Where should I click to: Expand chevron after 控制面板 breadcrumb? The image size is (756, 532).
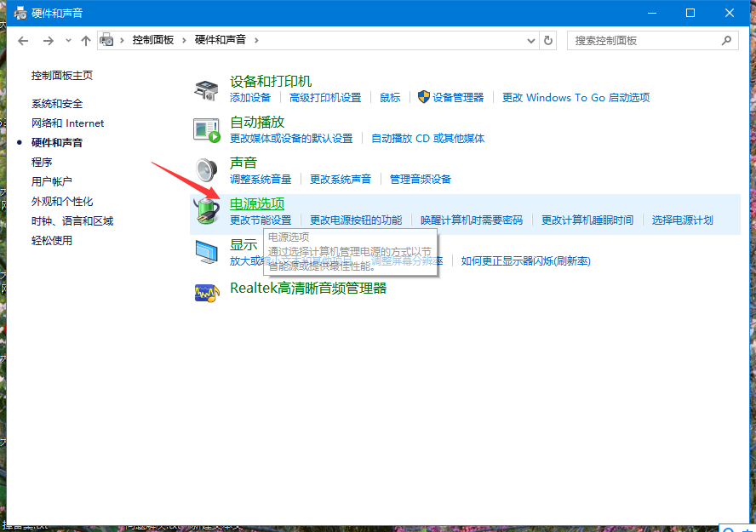click(x=184, y=41)
